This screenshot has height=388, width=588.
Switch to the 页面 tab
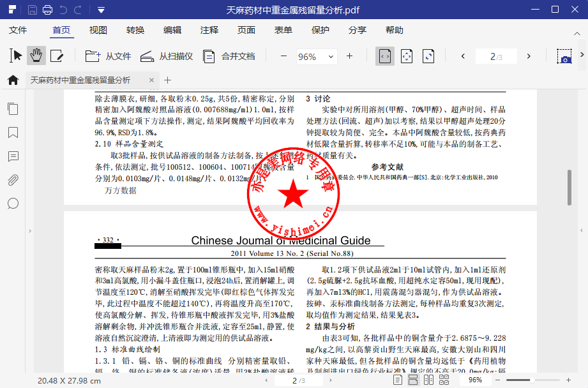click(x=246, y=30)
